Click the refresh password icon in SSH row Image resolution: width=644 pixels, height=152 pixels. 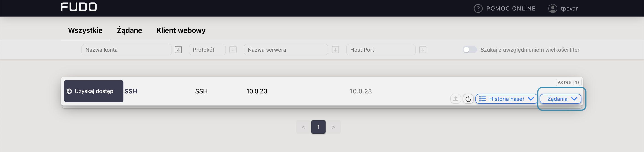(468, 99)
